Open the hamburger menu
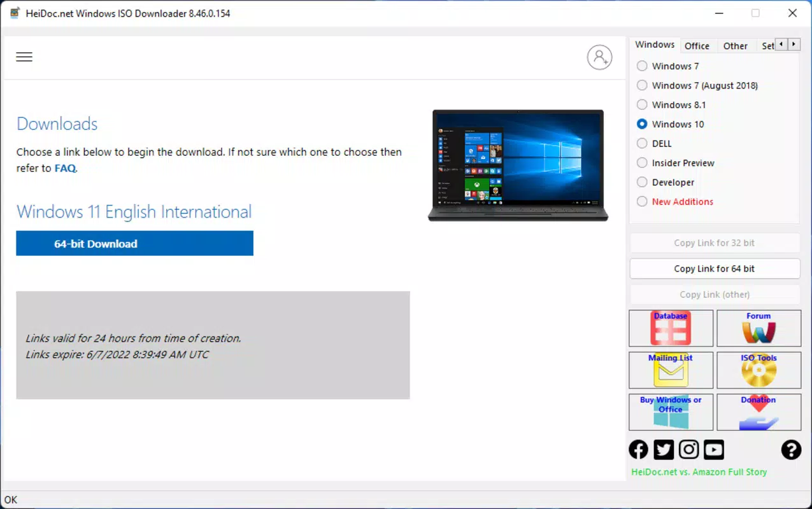This screenshot has height=509, width=812. tap(24, 57)
